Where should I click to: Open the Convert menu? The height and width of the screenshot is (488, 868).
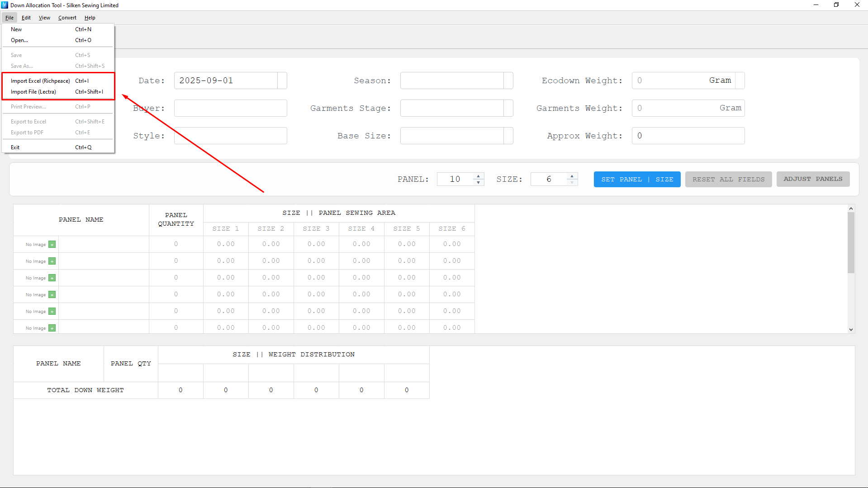point(67,18)
